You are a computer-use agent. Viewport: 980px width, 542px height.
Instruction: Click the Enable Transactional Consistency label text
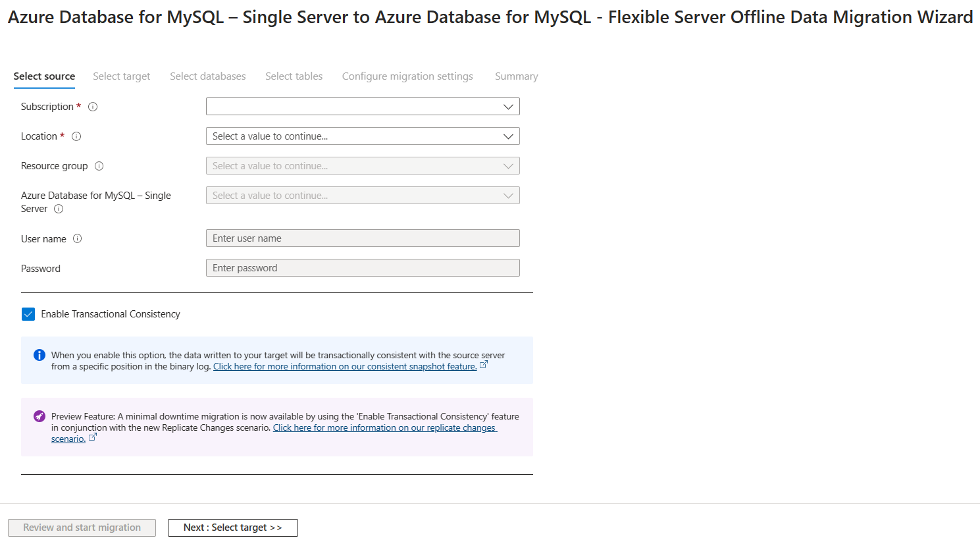[111, 314]
